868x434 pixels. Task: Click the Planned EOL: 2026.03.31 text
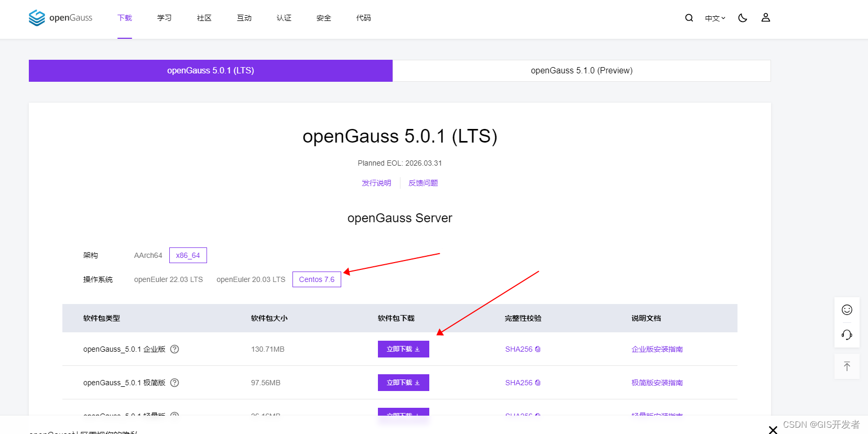(400, 163)
